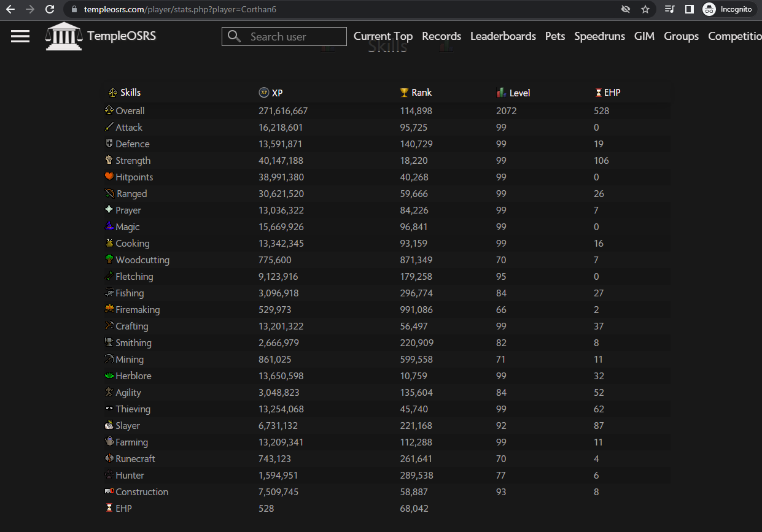The image size is (762, 532).
Task: Click the TempleOSRS temple logo
Action: point(64,36)
